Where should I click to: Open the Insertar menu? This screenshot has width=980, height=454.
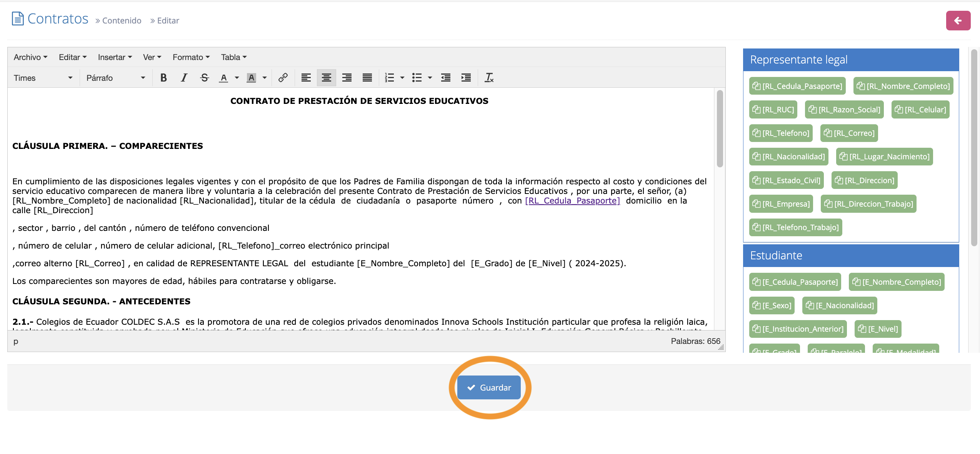(x=115, y=57)
